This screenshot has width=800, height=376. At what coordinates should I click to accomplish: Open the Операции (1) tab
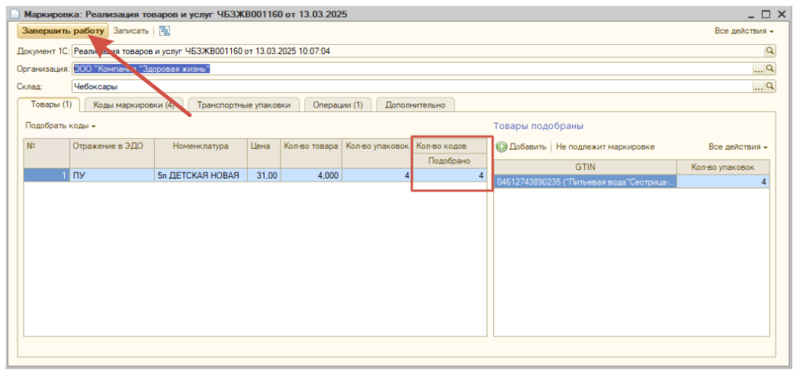pos(337,105)
